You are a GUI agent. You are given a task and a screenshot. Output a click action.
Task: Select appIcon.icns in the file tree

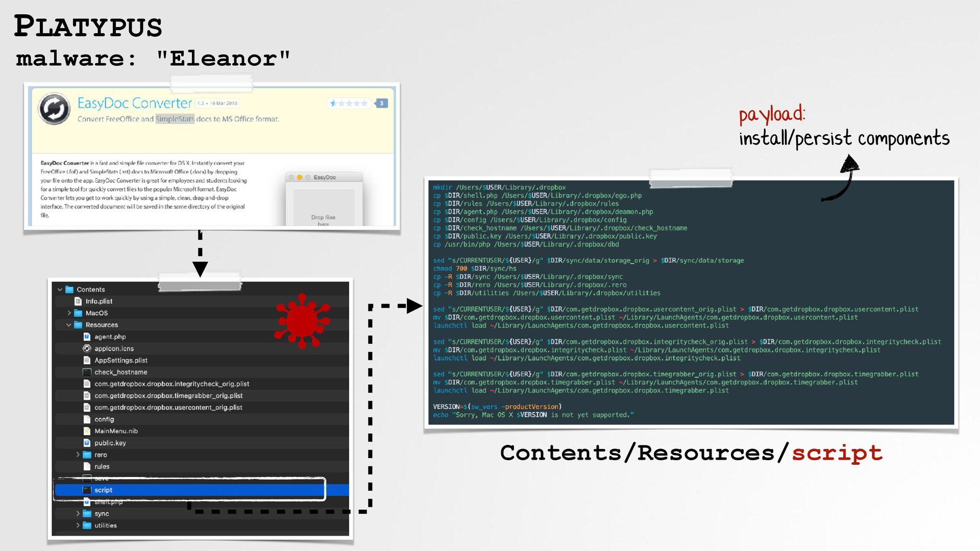[x=114, y=348]
